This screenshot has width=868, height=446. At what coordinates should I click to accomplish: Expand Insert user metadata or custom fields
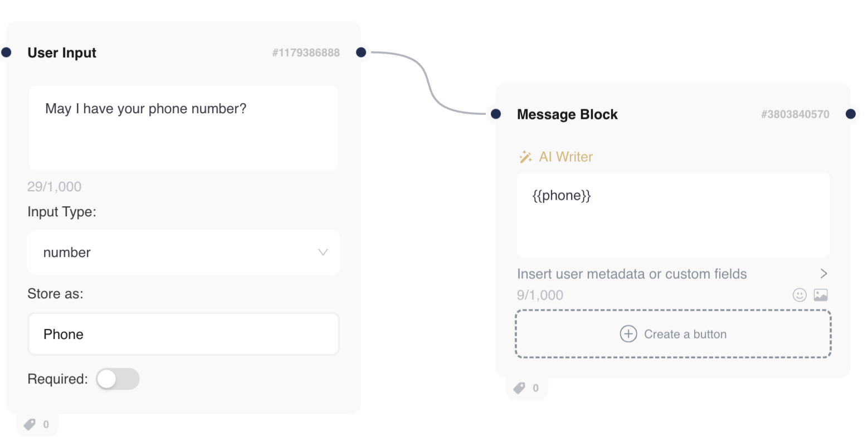[823, 274]
